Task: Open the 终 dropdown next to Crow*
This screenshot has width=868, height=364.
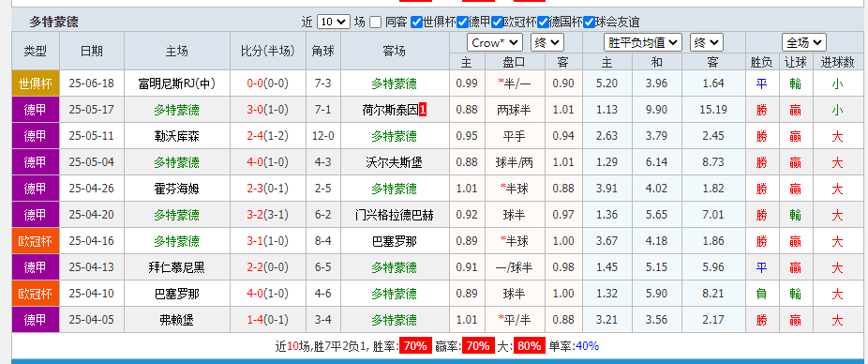Action: pos(546,42)
